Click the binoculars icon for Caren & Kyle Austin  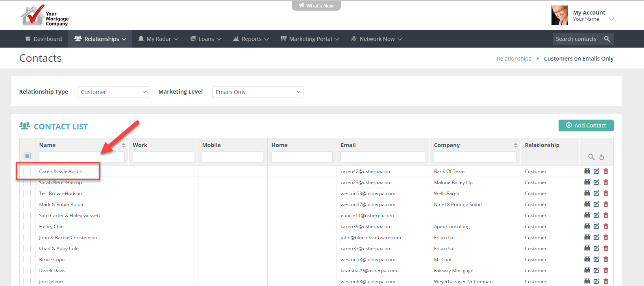point(587,171)
